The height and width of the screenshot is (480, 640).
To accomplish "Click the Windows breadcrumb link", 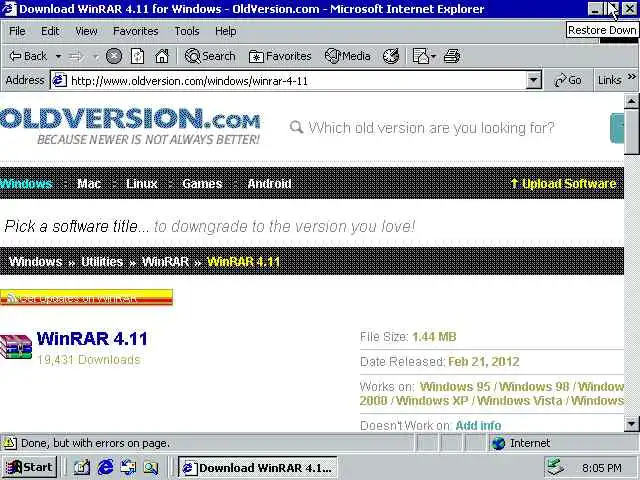I will point(35,262).
